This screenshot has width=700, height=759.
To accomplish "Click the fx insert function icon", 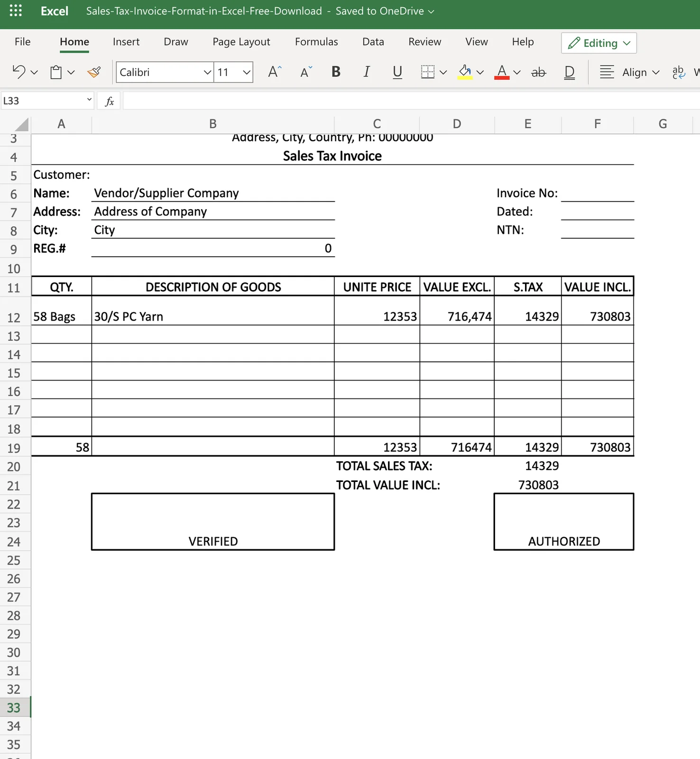I will (x=110, y=101).
